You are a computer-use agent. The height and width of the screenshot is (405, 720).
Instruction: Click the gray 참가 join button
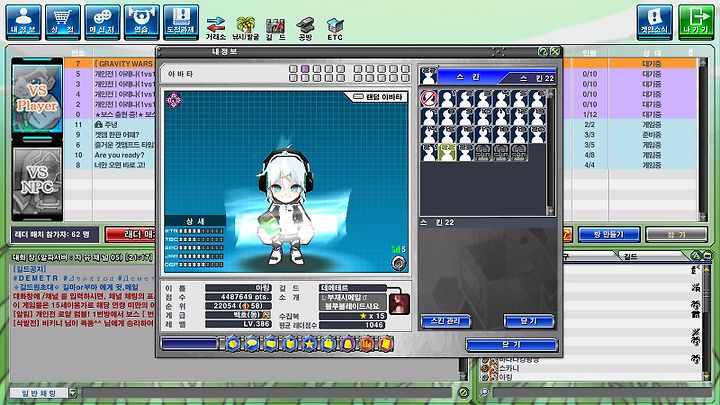point(677,235)
